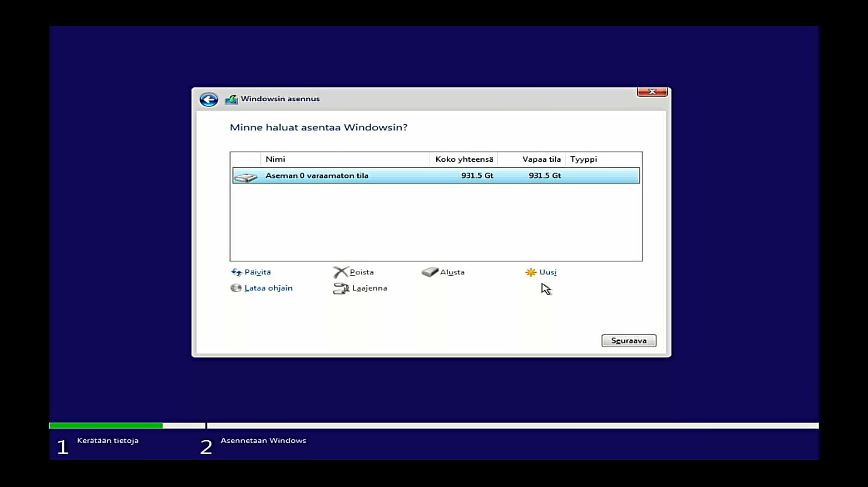This screenshot has width=868, height=487.
Task: Click the white Asennetaan Windows progress bar
Action: (x=513, y=426)
